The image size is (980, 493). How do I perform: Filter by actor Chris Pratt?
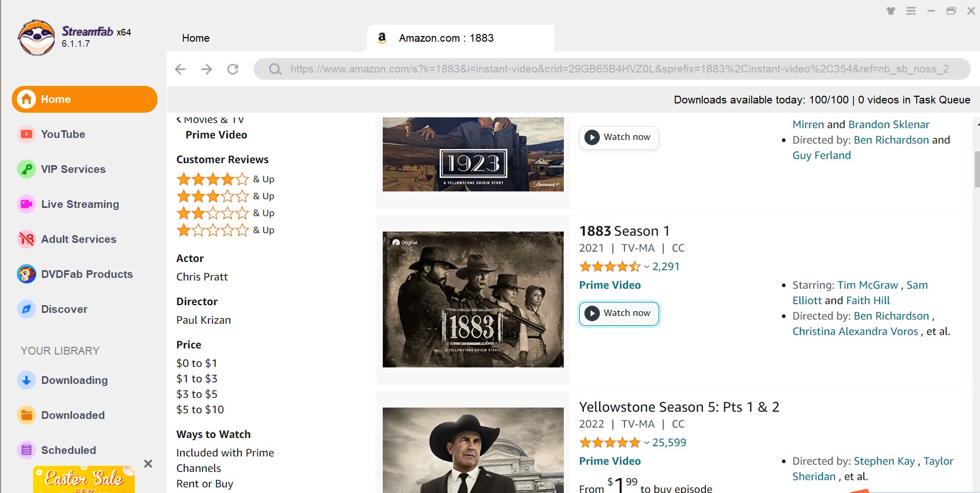(x=202, y=277)
